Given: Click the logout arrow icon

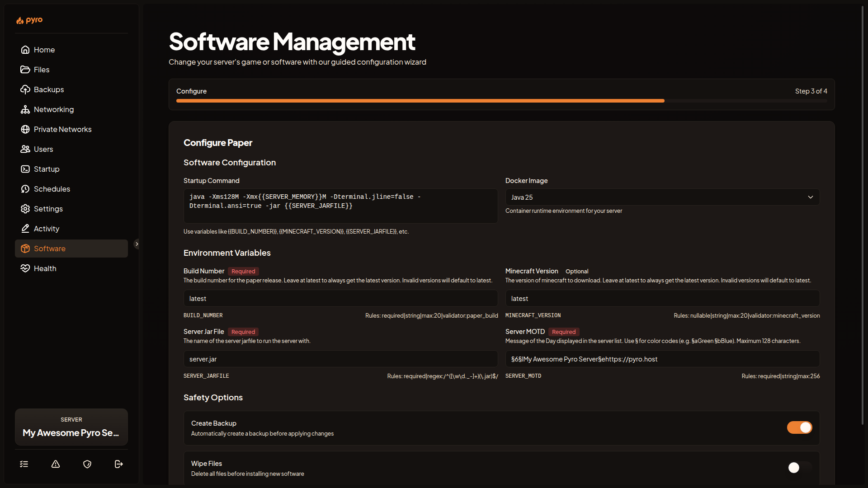Looking at the screenshot, I should 119,464.
